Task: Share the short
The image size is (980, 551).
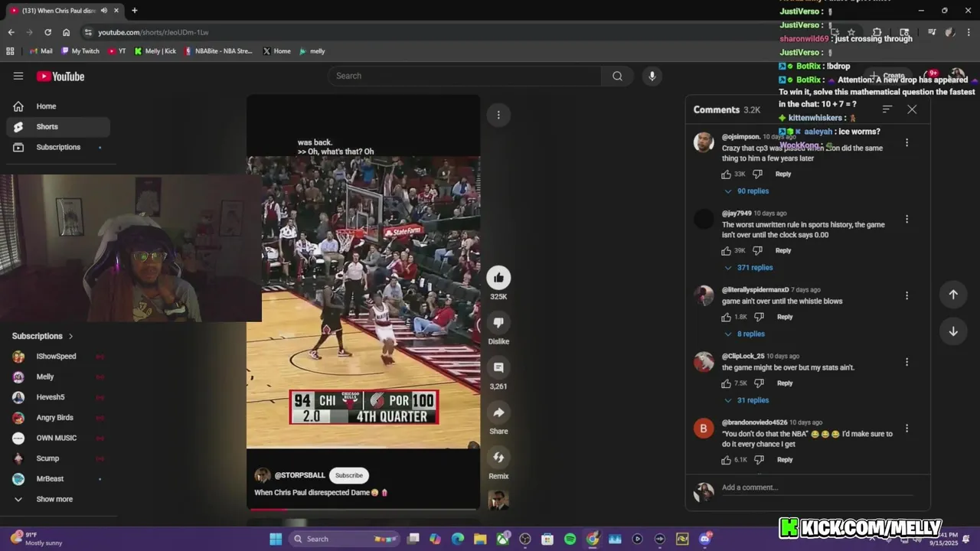Action: pos(498,412)
